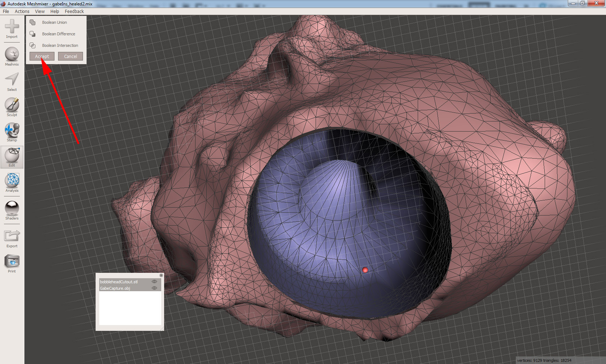Click the Boolean Union icon
Screen dimensions: 606x364
click(x=32, y=22)
